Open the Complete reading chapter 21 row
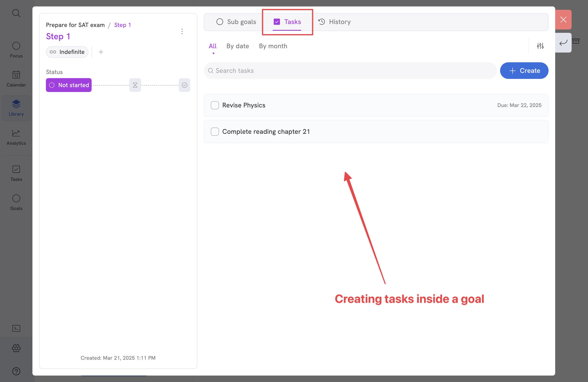This screenshot has height=382, width=588. [x=376, y=132]
